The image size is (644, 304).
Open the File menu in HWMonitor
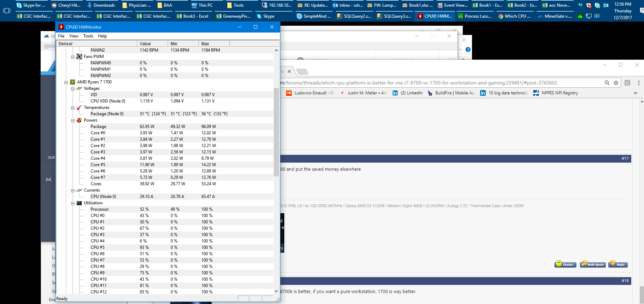(x=61, y=36)
